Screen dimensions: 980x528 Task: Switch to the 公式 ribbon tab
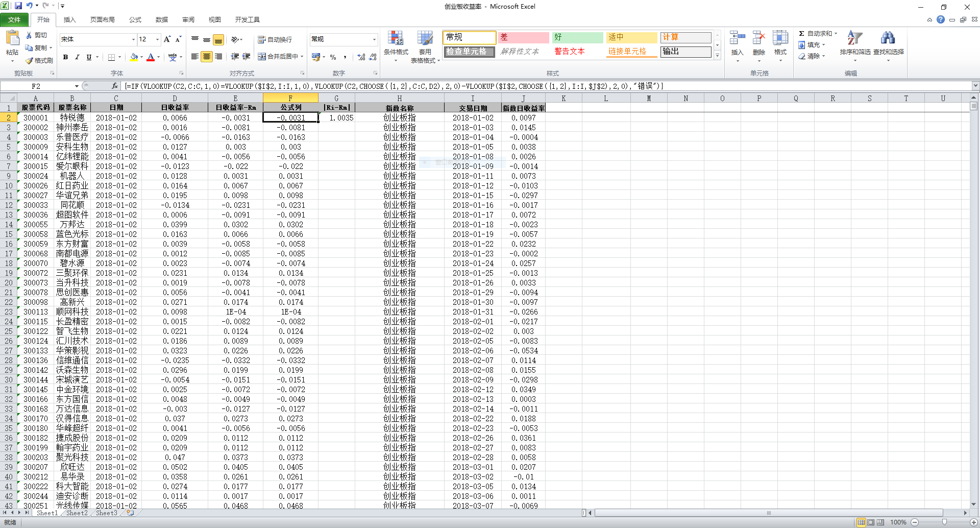tap(135, 19)
